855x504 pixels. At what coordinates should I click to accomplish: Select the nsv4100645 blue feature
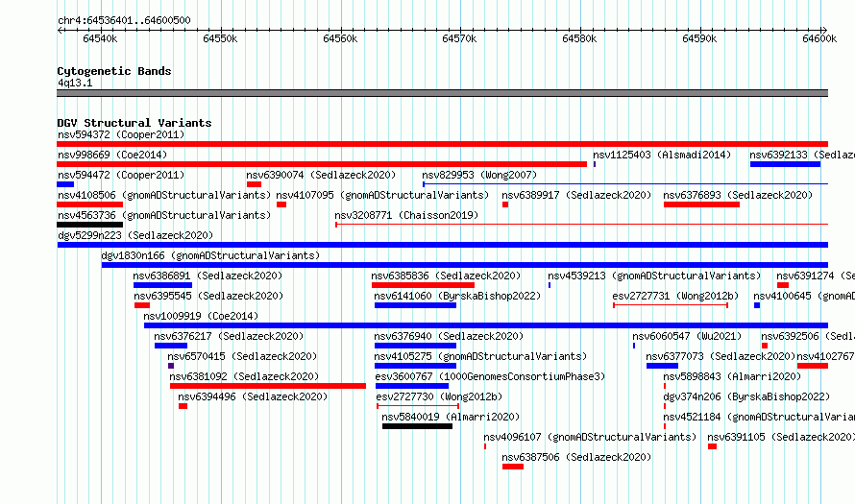[x=757, y=305]
